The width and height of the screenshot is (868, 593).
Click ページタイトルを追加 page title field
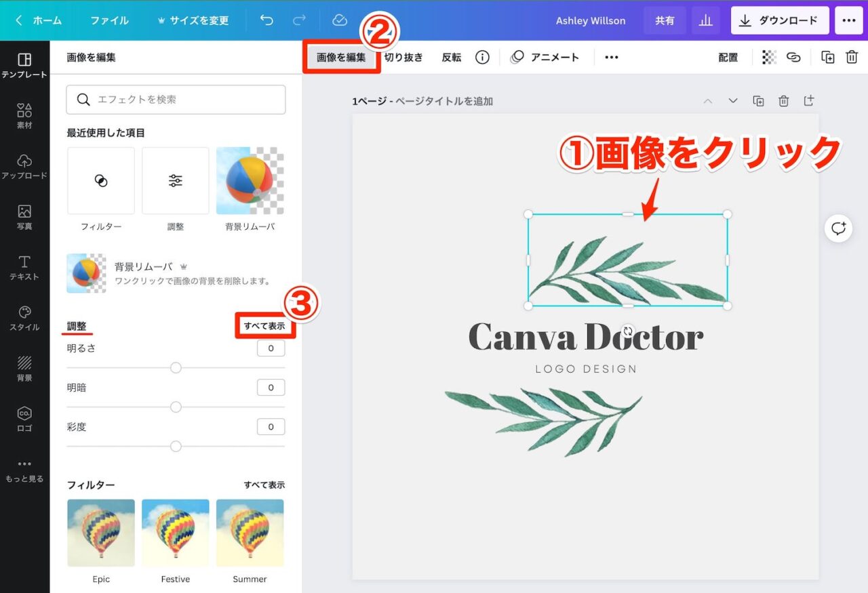tap(444, 101)
